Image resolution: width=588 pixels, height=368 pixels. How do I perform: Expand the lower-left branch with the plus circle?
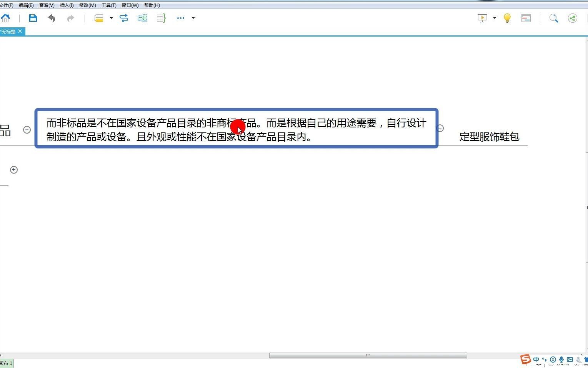click(14, 170)
